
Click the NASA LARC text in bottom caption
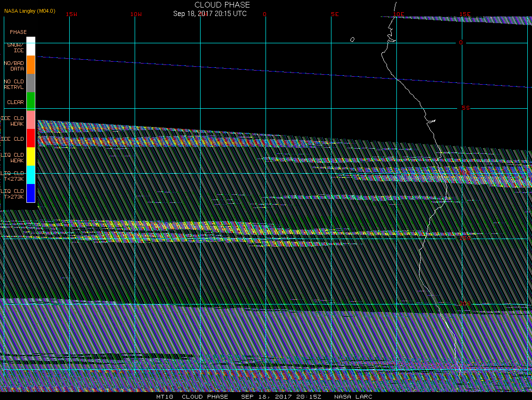353,397
